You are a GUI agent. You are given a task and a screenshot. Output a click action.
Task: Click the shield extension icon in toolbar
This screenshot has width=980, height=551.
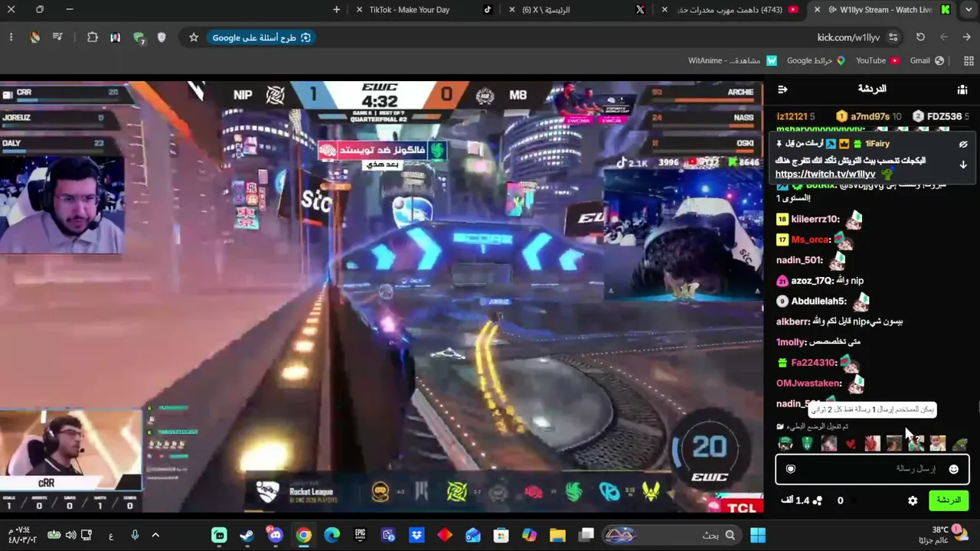click(162, 37)
